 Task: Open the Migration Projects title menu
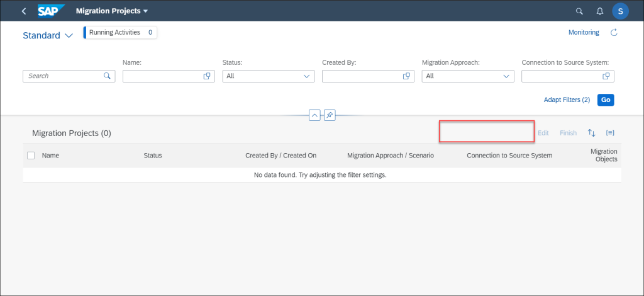[112, 11]
